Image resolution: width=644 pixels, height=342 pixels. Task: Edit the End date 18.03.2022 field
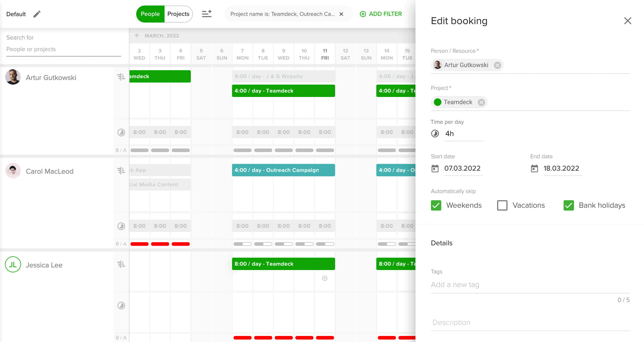pos(562,168)
